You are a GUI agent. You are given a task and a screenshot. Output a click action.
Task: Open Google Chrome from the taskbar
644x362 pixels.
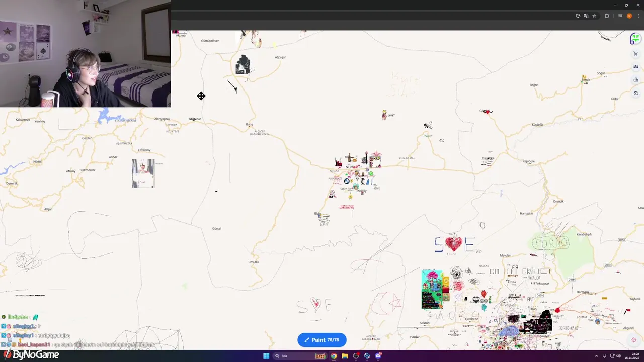[x=334, y=356]
